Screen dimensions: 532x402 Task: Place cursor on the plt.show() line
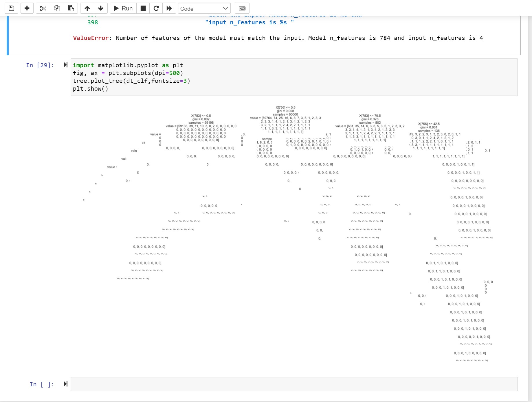point(91,89)
